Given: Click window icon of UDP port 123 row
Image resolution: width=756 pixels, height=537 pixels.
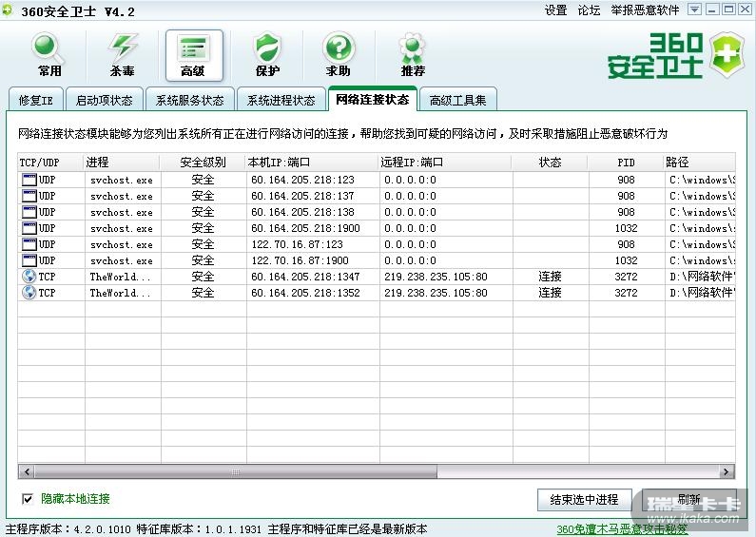Looking at the screenshot, I should [x=29, y=180].
